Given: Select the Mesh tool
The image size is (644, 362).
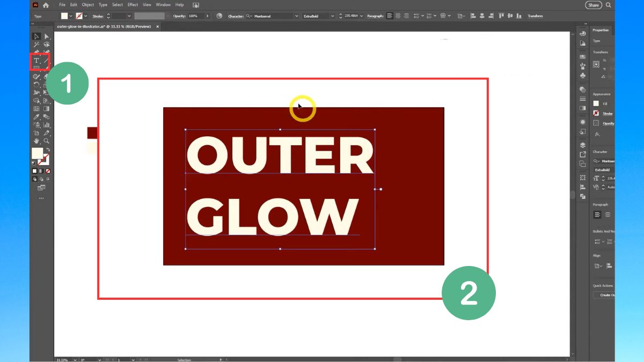Looking at the screenshot, I should click(36, 108).
